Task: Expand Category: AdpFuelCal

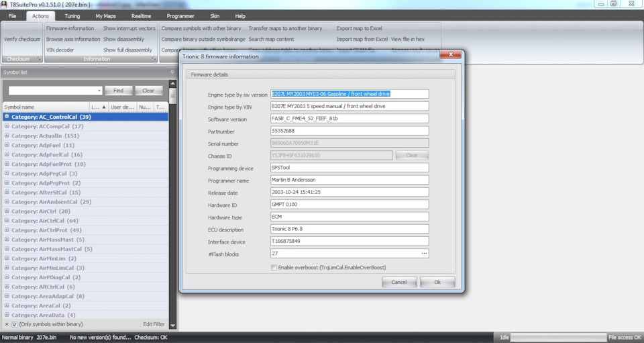Action: pyautogui.click(x=7, y=154)
